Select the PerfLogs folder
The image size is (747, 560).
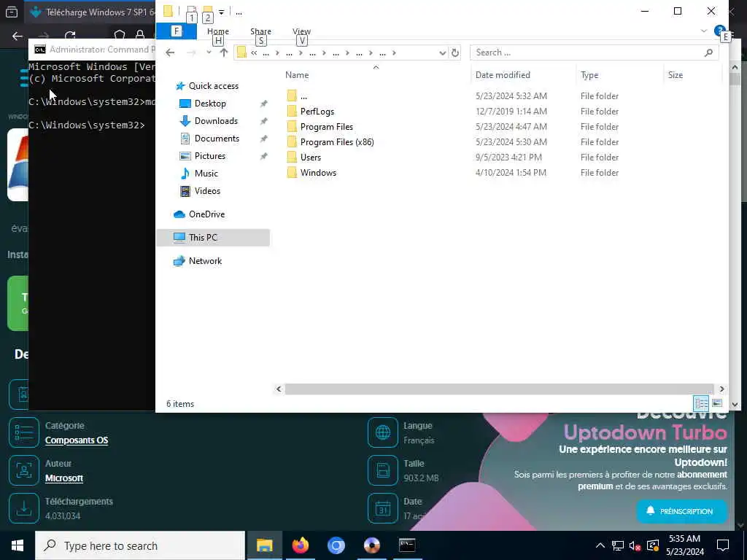tap(317, 112)
